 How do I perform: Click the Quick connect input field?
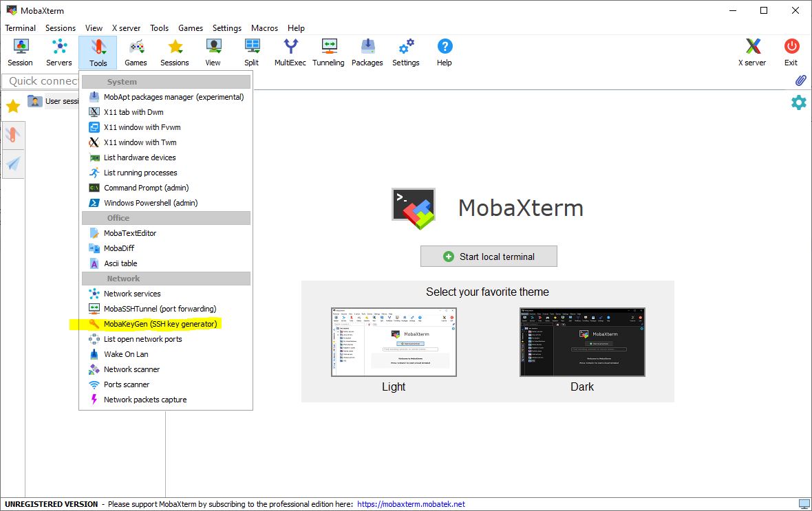point(41,80)
